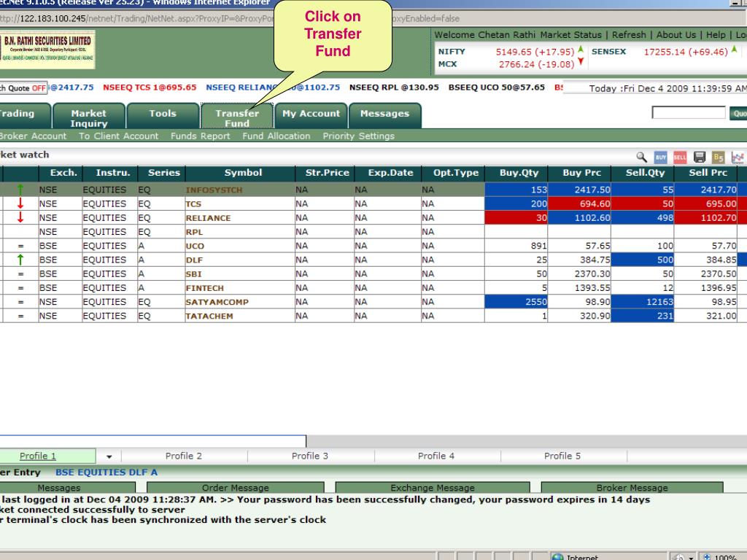
Task: Switch to Profile 3 tab
Action: 309,456
